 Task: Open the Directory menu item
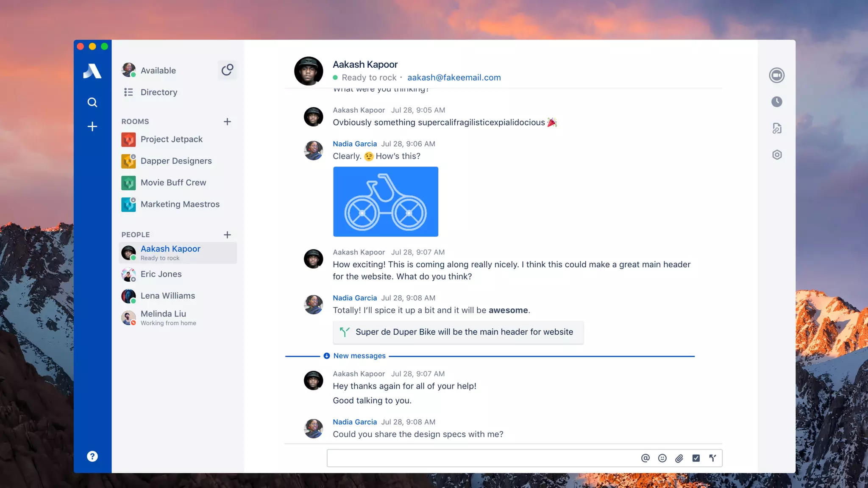[159, 92]
